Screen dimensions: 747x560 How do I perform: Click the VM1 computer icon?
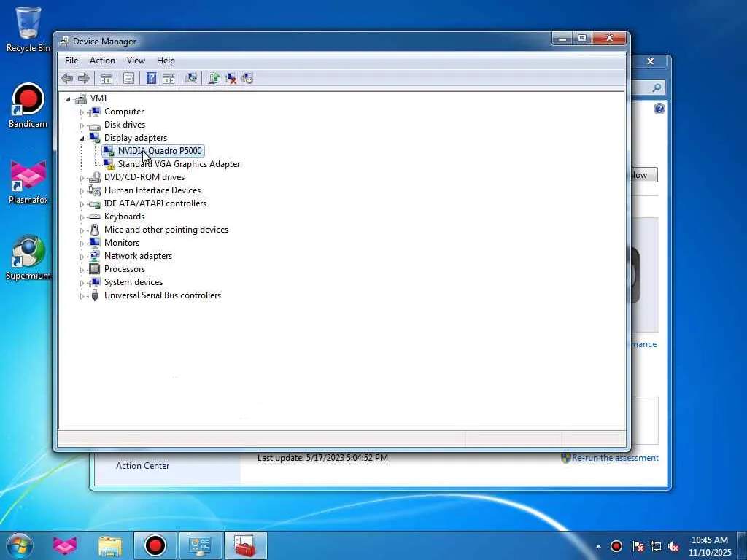[x=81, y=98]
